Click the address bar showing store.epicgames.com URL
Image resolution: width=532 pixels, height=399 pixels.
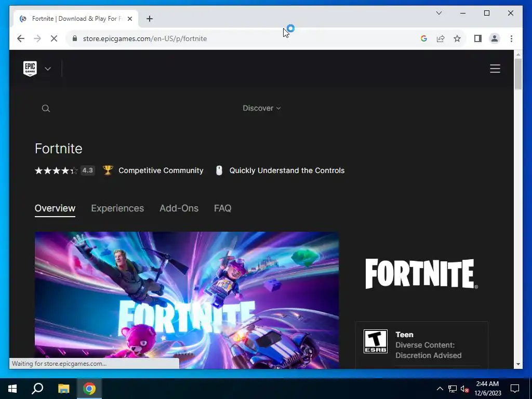[x=241, y=38]
